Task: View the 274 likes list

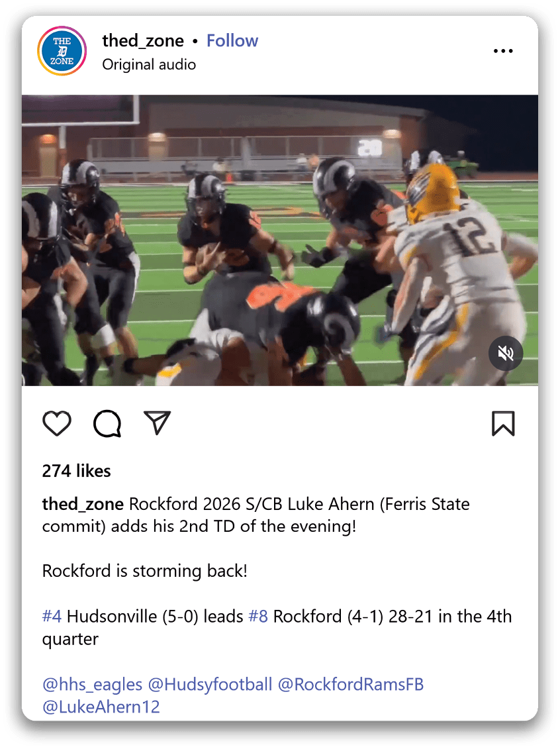Action: pos(76,471)
